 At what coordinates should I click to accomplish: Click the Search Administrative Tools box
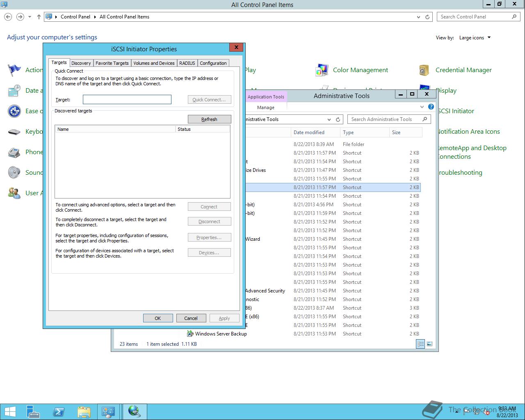(389, 119)
